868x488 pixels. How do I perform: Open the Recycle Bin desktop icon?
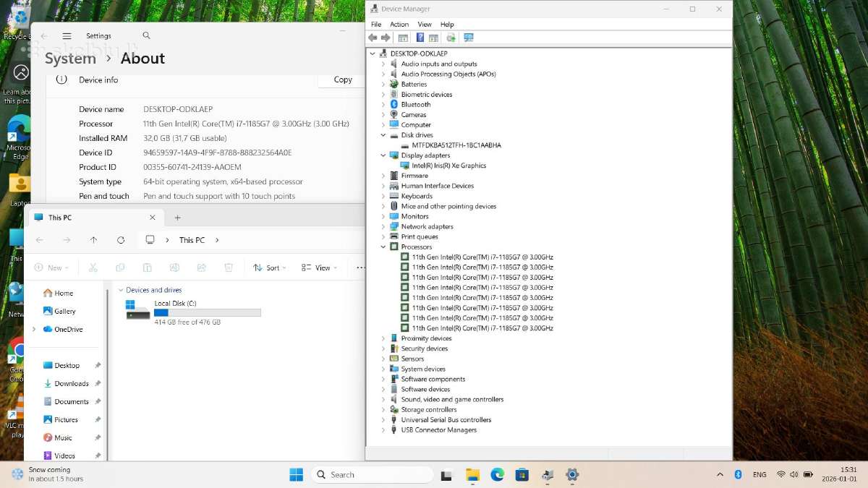(x=20, y=22)
